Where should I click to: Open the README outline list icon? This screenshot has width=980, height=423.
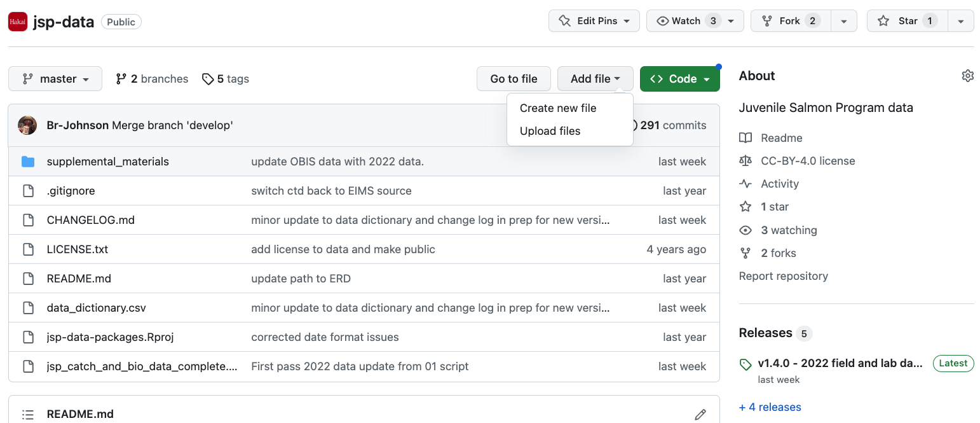(28, 414)
